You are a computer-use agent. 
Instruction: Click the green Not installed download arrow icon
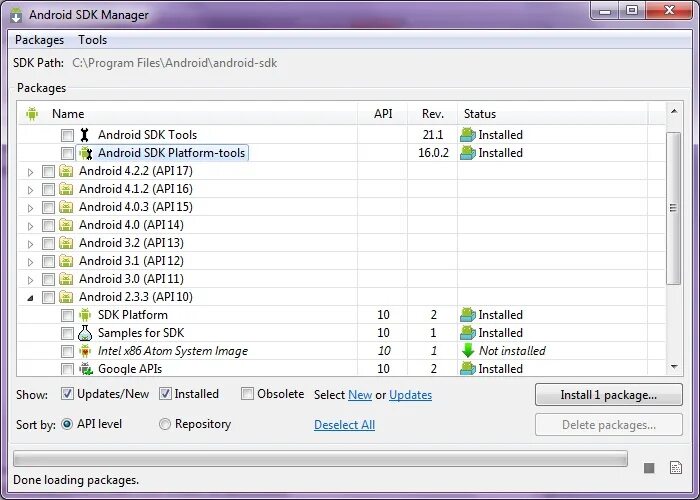click(x=468, y=351)
